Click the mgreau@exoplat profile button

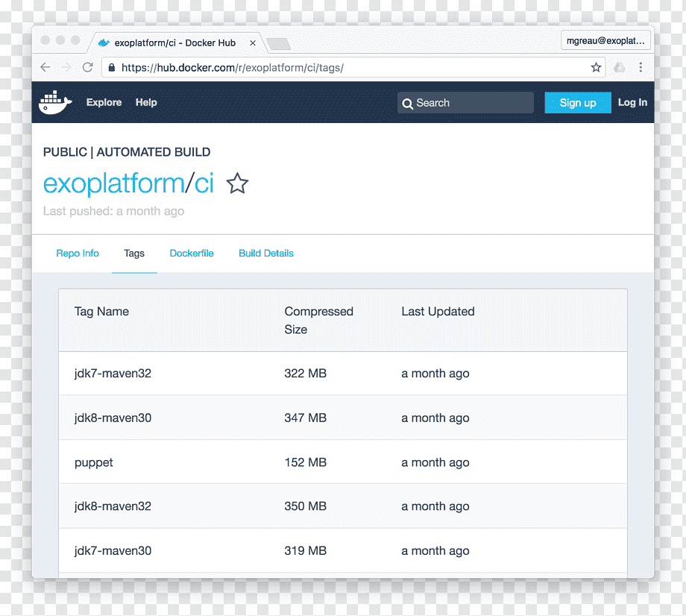point(605,41)
